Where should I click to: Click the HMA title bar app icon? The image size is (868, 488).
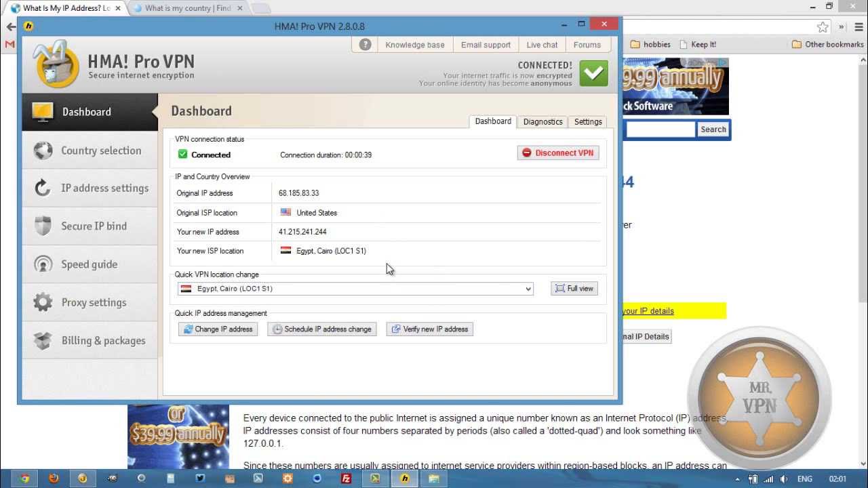28,26
